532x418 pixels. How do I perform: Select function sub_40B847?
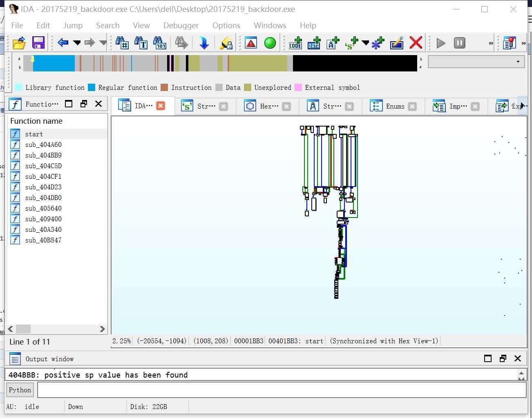(58, 240)
